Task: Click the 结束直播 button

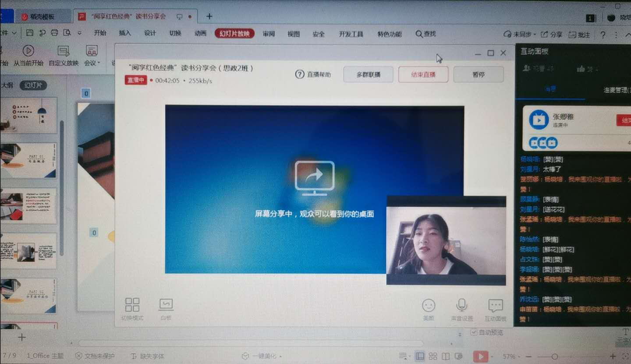Action: 423,74
